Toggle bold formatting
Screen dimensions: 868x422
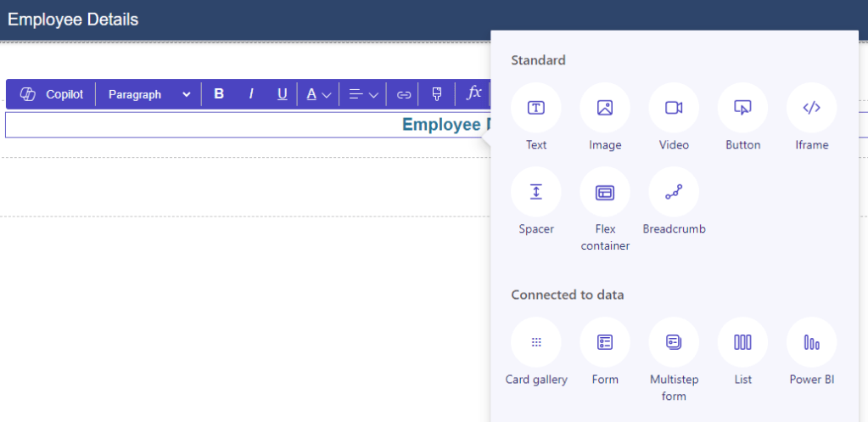coord(219,94)
